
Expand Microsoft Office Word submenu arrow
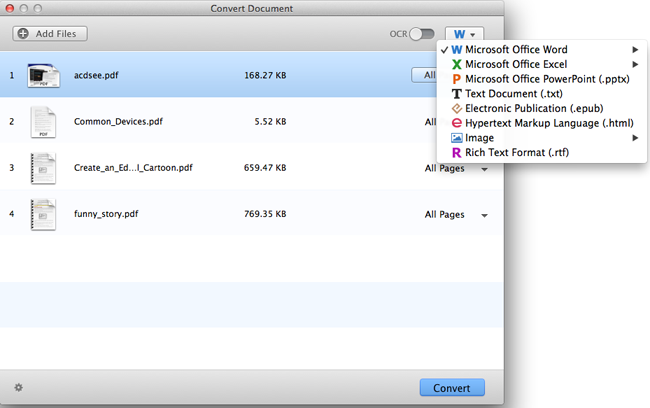635,50
